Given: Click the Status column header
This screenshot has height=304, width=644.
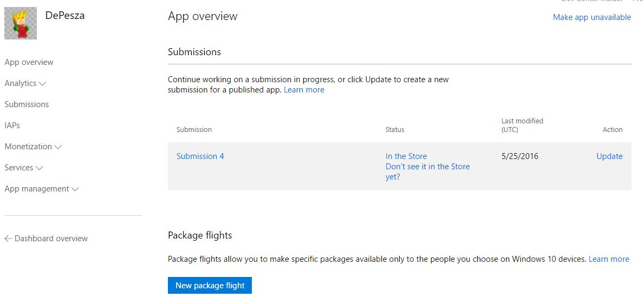Looking at the screenshot, I should [395, 130].
